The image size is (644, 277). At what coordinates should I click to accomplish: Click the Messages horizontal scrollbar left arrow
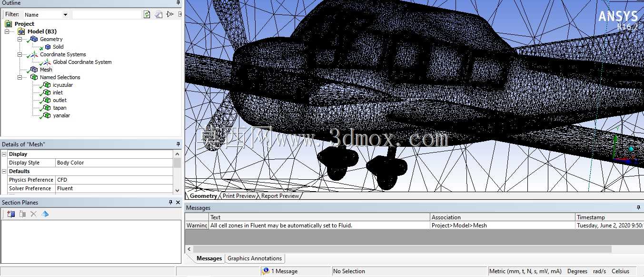click(x=189, y=249)
